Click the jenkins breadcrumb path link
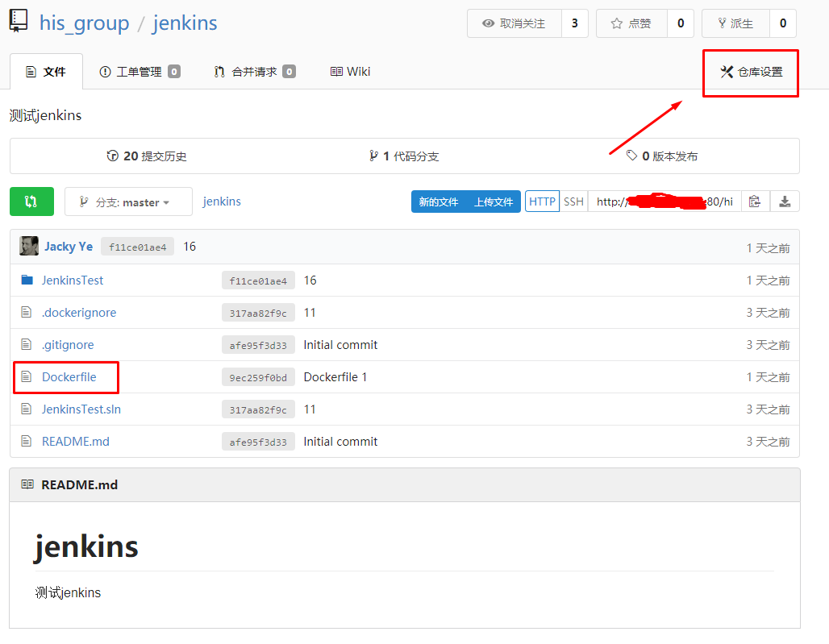Viewport: 829px width, 644px height. pos(222,202)
